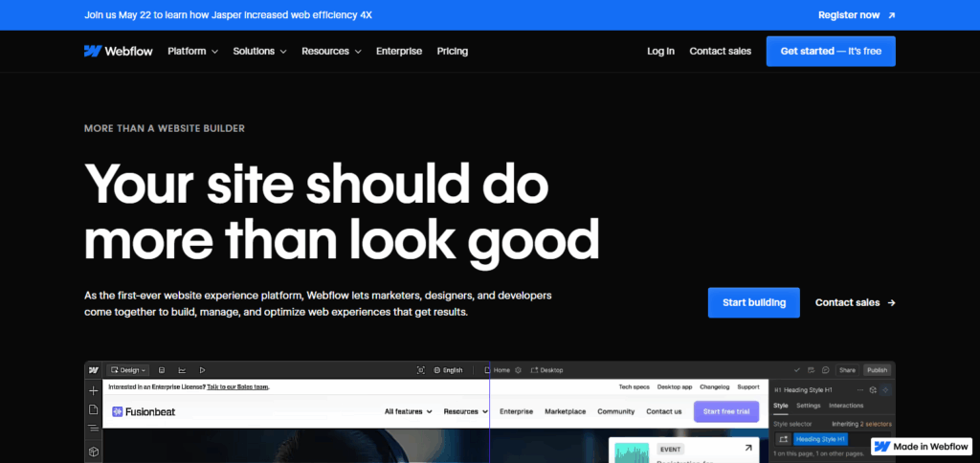The width and height of the screenshot is (980, 463).
Task: Open the Pricing page
Action: (453, 52)
